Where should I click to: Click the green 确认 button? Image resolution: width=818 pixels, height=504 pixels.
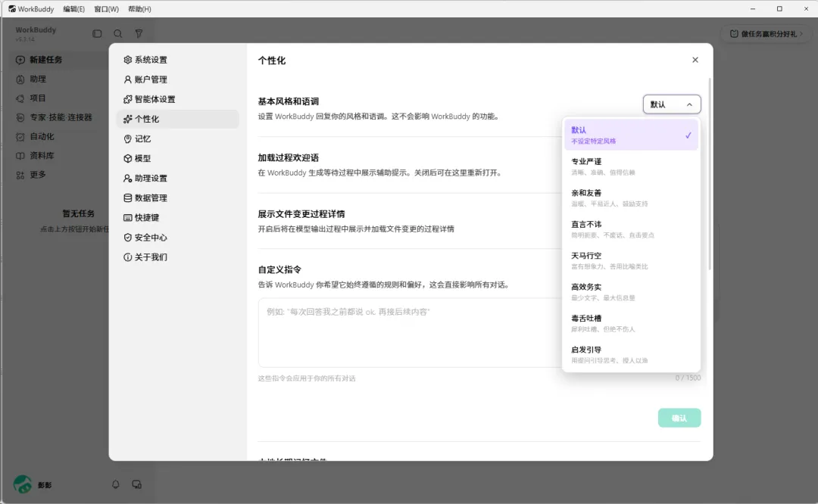[x=679, y=418]
